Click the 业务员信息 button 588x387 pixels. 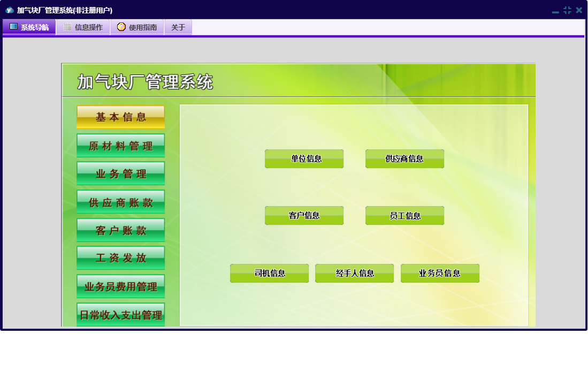pyautogui.click(x=440, y=274)
